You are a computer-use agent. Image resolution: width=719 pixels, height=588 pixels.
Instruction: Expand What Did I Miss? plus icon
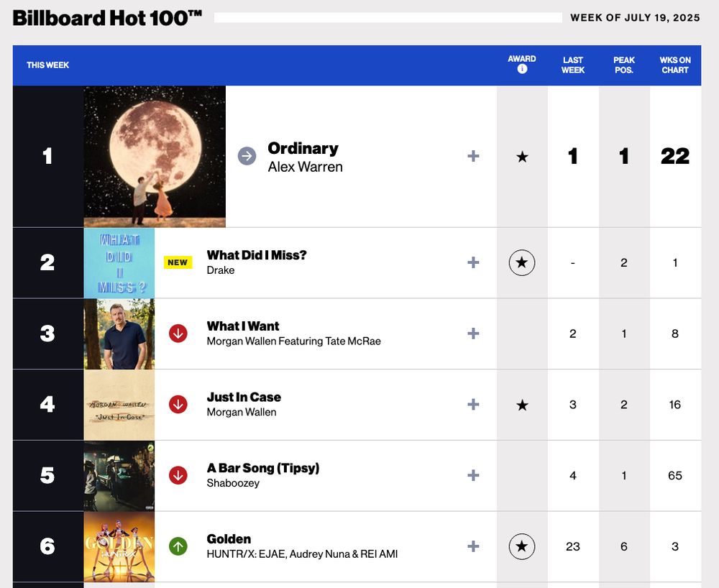(473, 262)
